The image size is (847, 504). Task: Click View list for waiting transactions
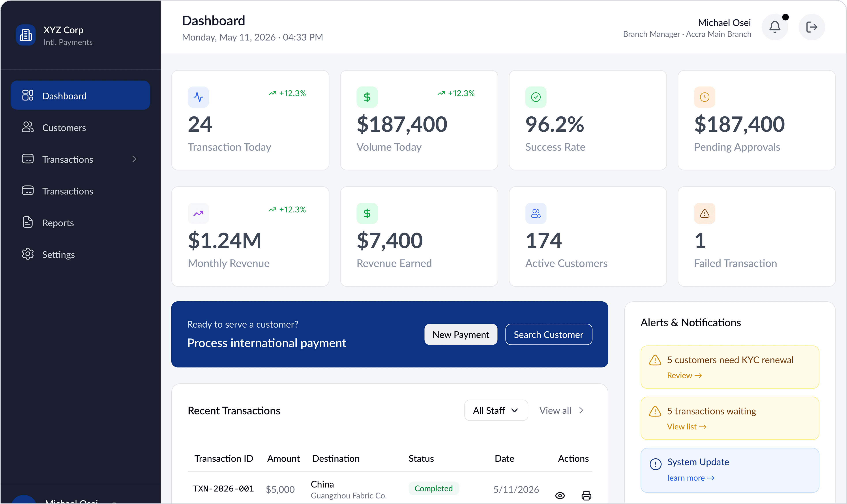click(686, 427)
